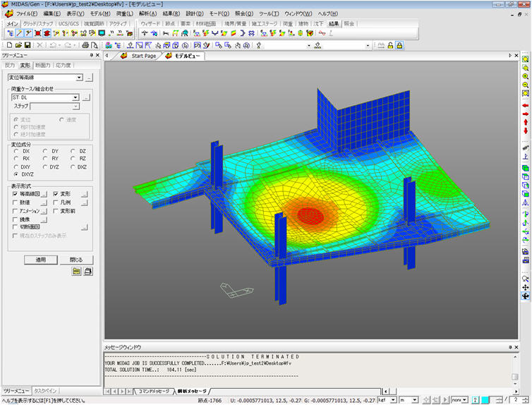Screen dimensions: 532x405
Task: Click the ellipsis button beside 切断面図
Action: [85, 227]
